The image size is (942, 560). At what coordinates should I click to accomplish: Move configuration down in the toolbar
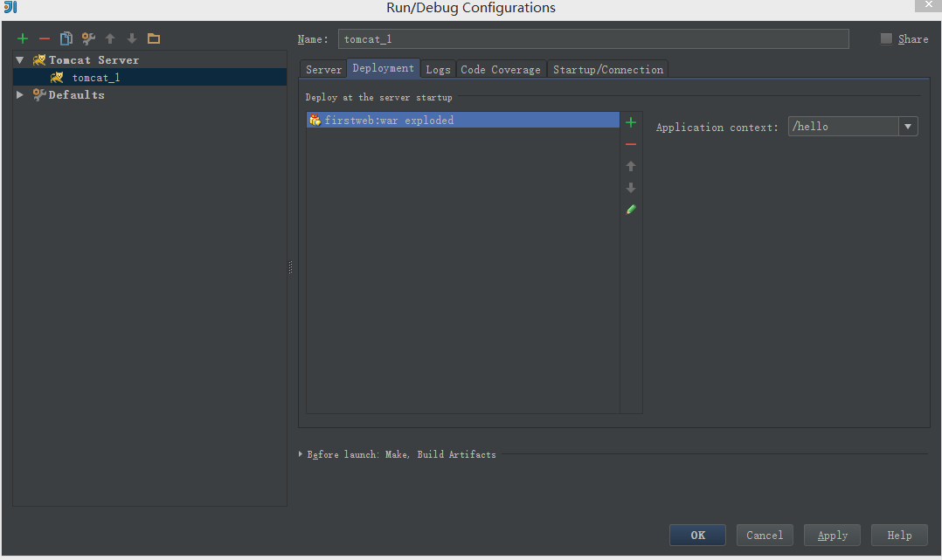(x=132, y=39)
